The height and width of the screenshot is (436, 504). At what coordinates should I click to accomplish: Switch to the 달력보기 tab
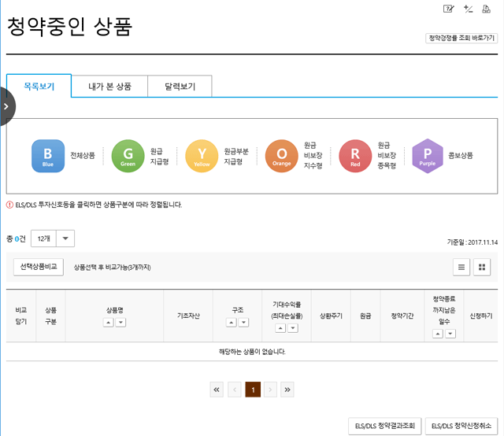click(x=180, y=86)
